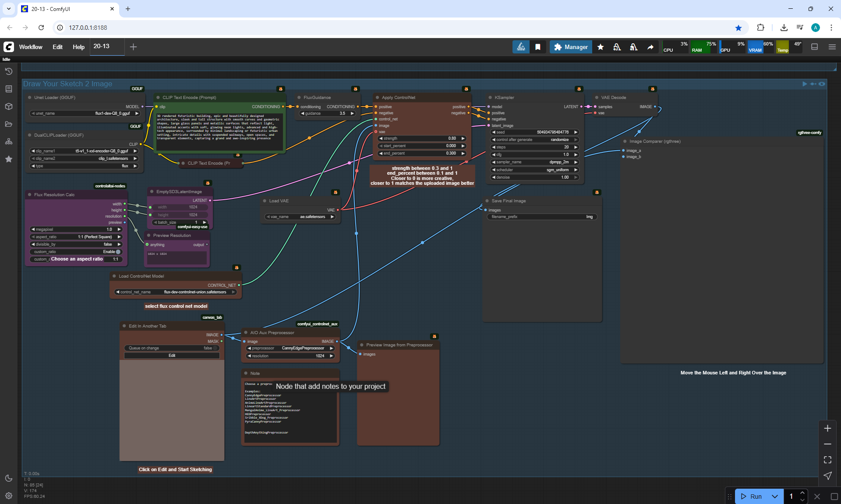Viewport: 841px width, 504px height.
Task: Click the fit view icon in canvas controls
Action: 827,460
